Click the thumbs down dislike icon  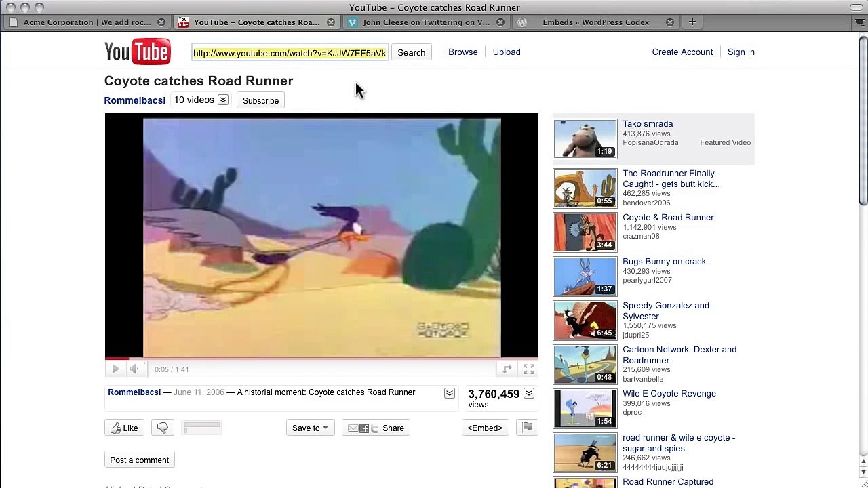point(162,428)
